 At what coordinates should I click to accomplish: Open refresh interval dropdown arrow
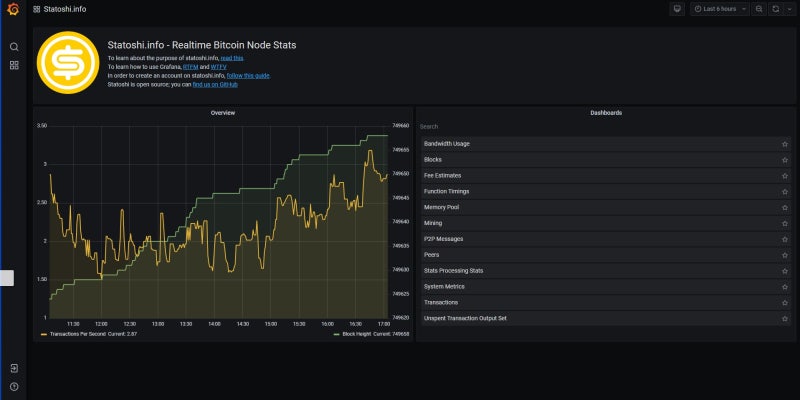788,9
